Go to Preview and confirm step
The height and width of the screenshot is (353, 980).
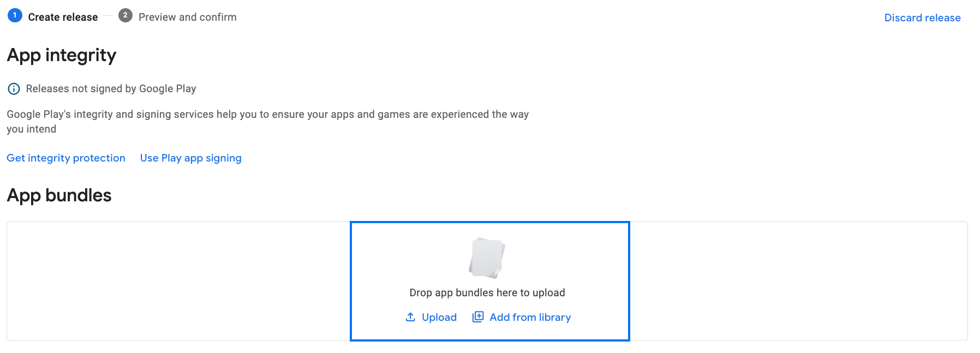click(x=188, y=17)
